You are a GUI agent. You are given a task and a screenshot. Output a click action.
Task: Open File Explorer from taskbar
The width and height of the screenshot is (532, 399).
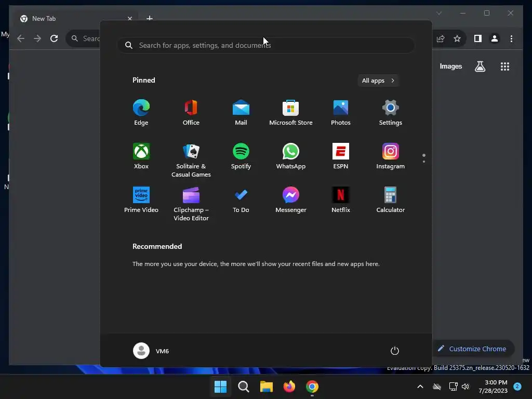tap(267, 387)
